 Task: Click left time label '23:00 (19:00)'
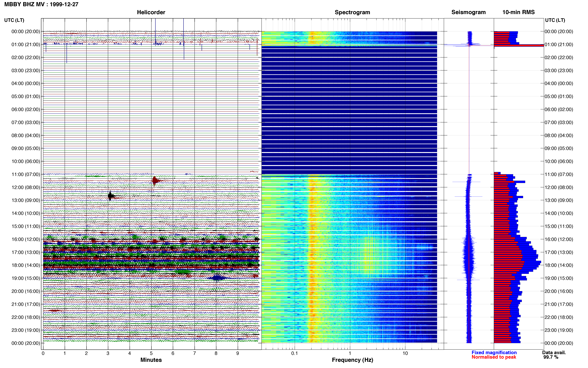click(x=26, y=330)
